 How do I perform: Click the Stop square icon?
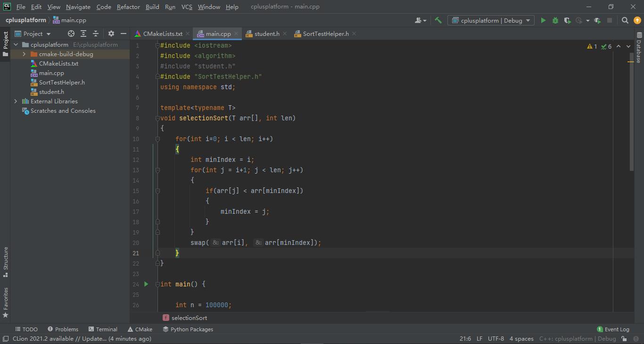coord(610,20)
